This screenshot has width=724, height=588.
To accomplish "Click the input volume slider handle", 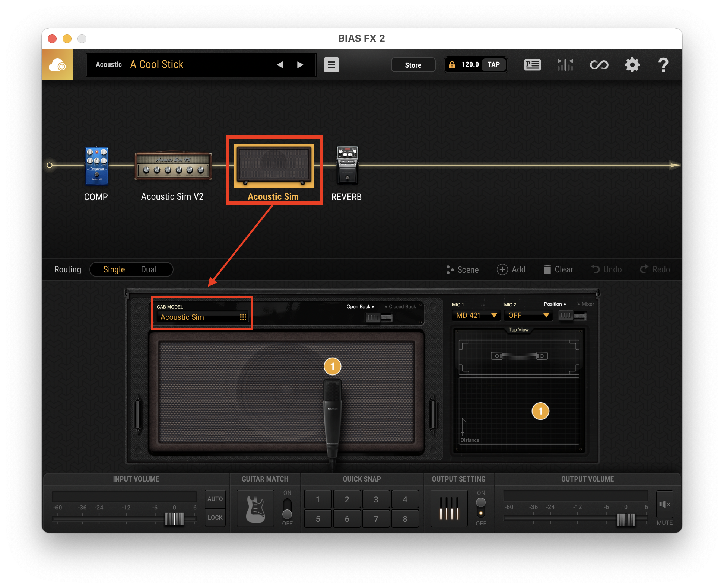I will 174,519.
